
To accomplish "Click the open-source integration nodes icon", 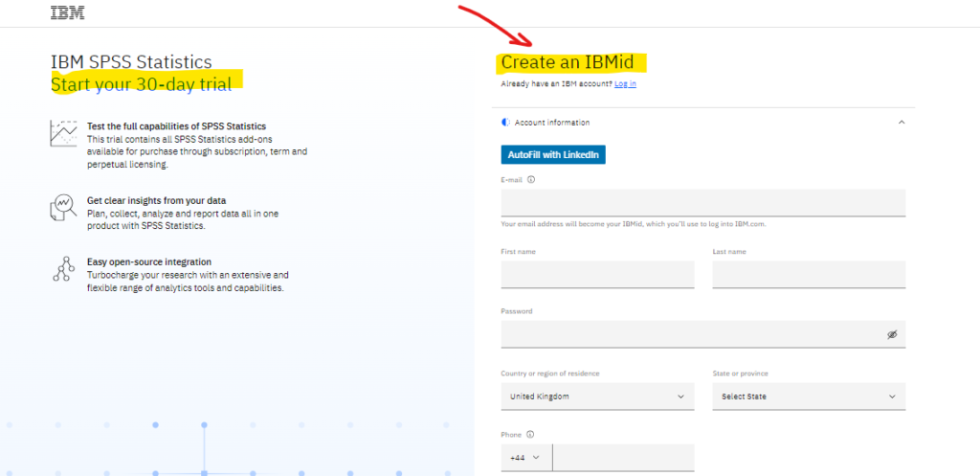I will 63,269.
